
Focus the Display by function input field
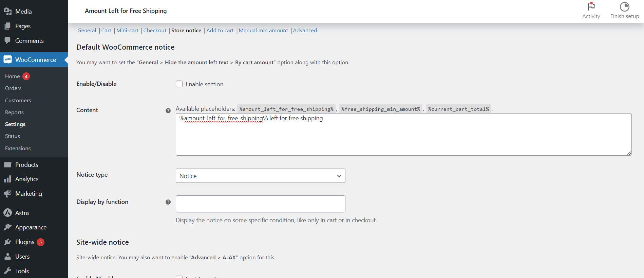tap(260, 204)
